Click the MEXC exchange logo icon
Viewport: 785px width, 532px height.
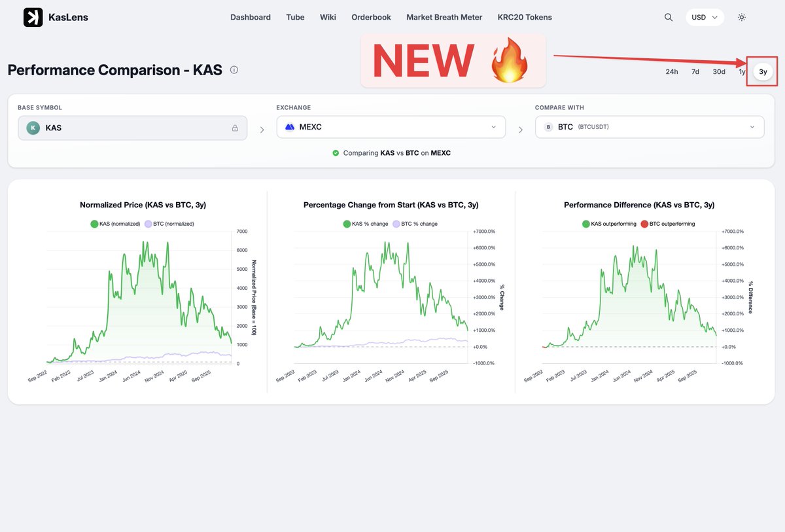tap(289, 126)
